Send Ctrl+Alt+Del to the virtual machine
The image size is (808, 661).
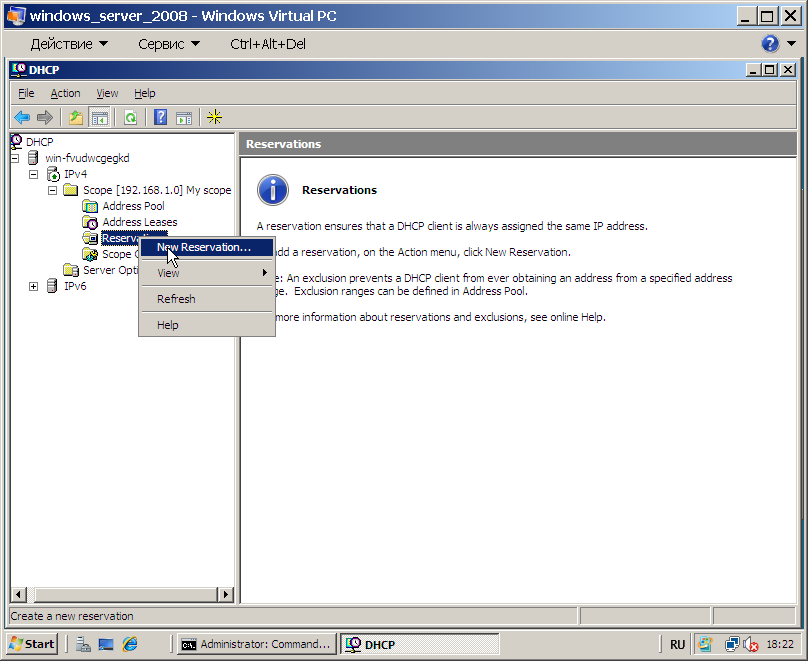click(268, 44)
